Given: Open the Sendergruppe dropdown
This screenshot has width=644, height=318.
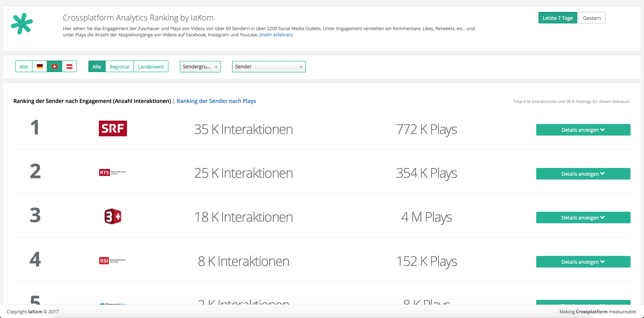Looking at the screenshot, I should tap(200, 67).
